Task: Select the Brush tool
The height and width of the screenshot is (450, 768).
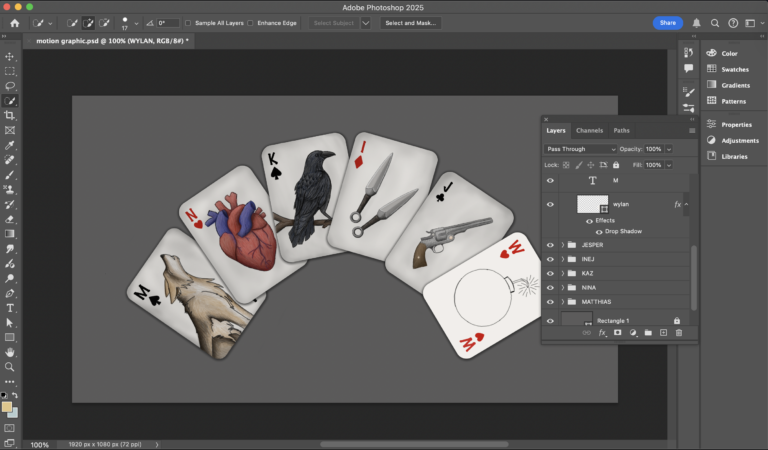Action: click(10, 175)
